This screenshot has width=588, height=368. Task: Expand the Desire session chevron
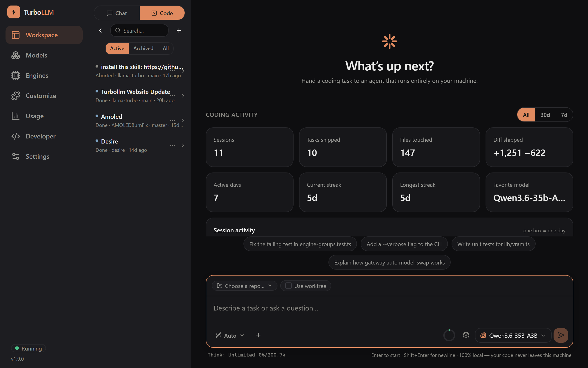pos(183,145)
